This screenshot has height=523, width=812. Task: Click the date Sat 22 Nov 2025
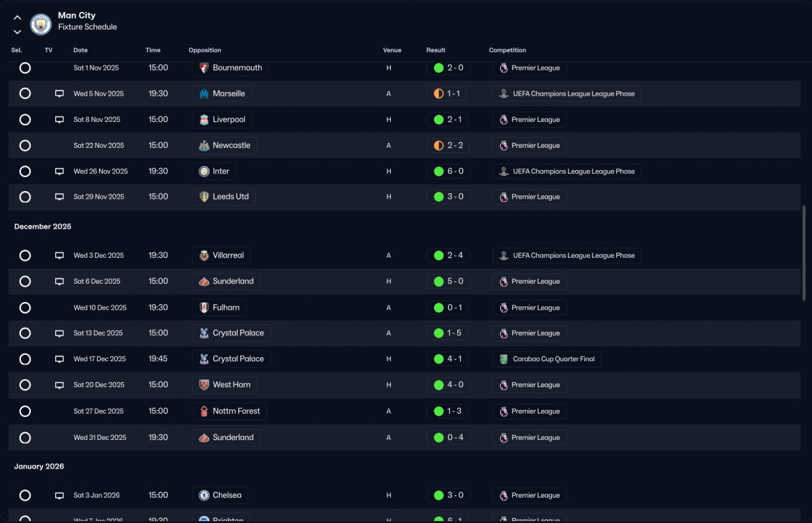[99, 145]
